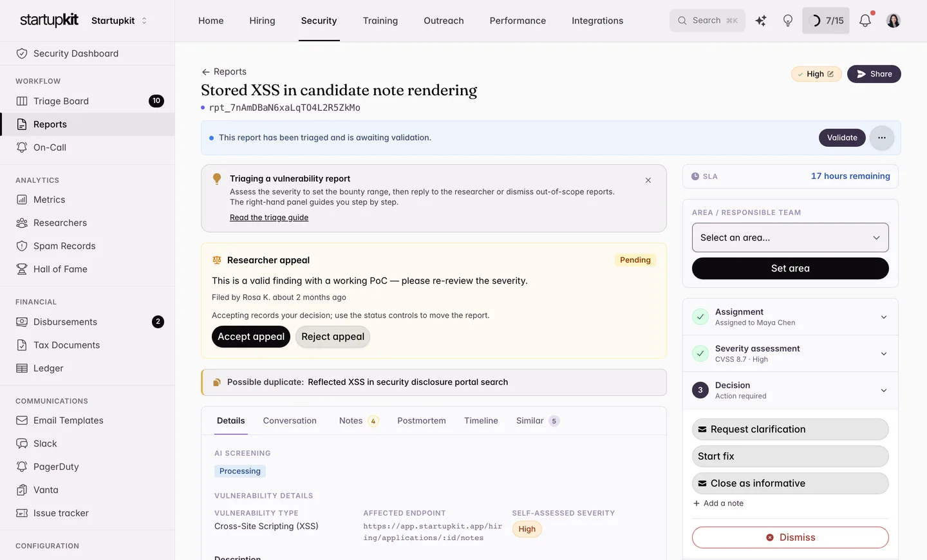Switch to the Timeline tab
The height and width of the screenshot is (560, 927).
click(481, 421)
